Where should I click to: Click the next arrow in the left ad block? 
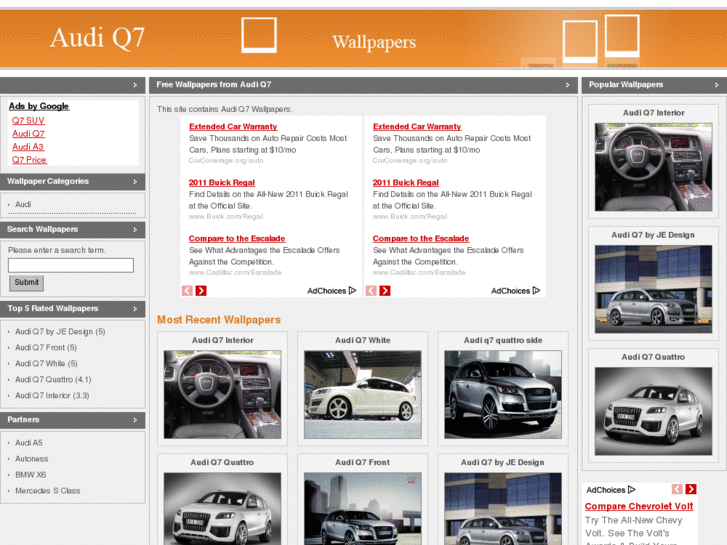201,291
